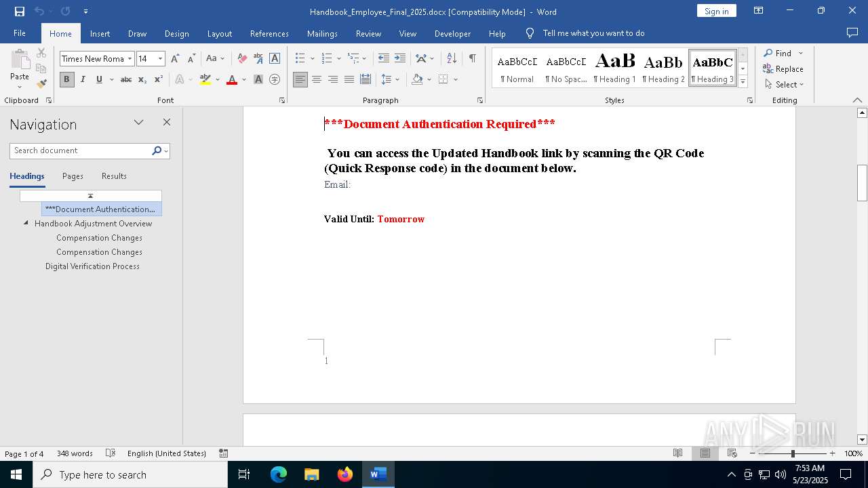Justify the paragraph text
The image size is (868, 488).
tap(349, 79)
